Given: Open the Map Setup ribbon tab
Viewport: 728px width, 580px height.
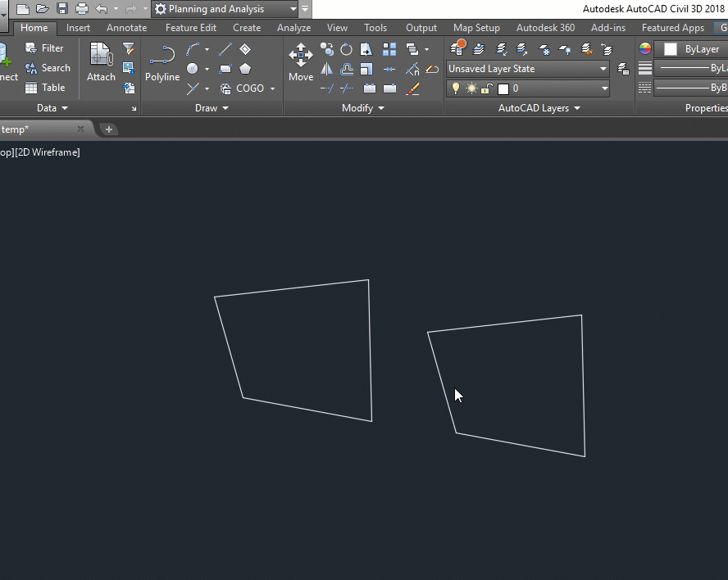Looking at the screenshot, I should pyautogui.click(x=476, y=28).
